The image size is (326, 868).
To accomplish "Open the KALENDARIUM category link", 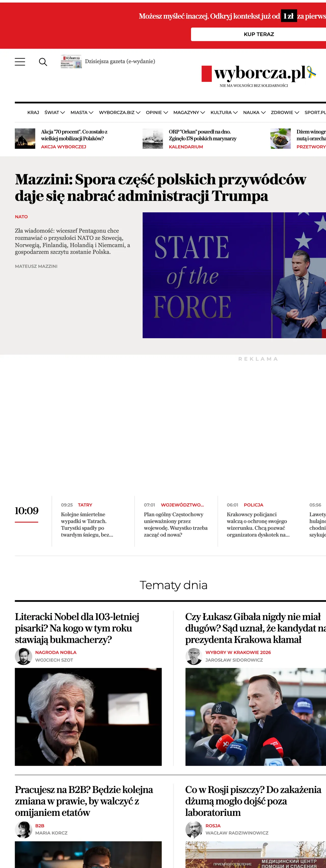I will click(x=186, y=147).
